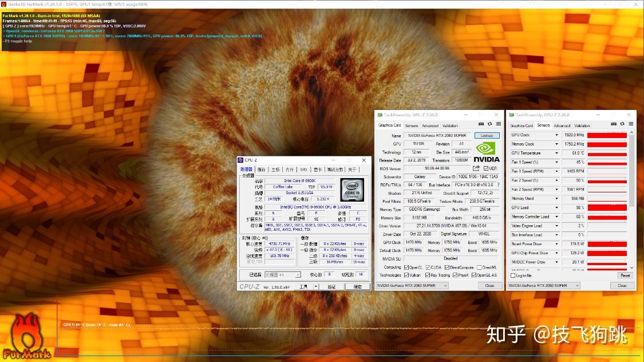Switch to Advanced tab in GPU-Z Graphics Card window
Viewport: 644px width, 362px height.
click(430, 125)
